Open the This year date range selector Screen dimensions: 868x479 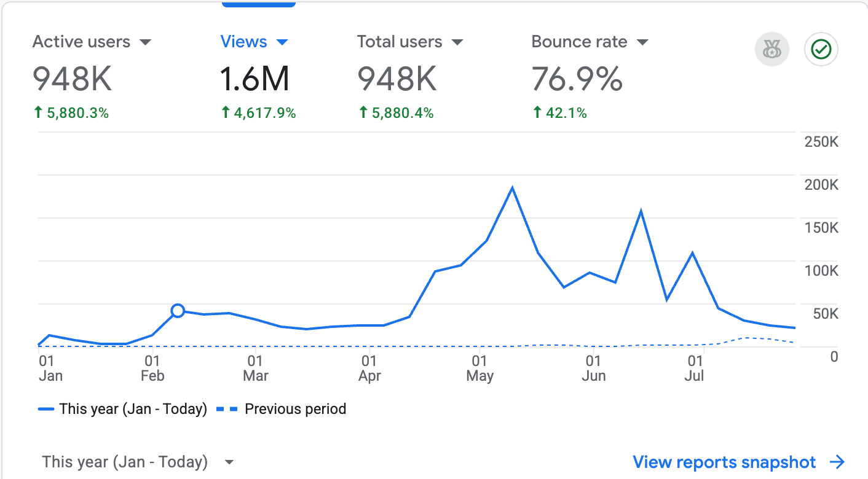138,462
